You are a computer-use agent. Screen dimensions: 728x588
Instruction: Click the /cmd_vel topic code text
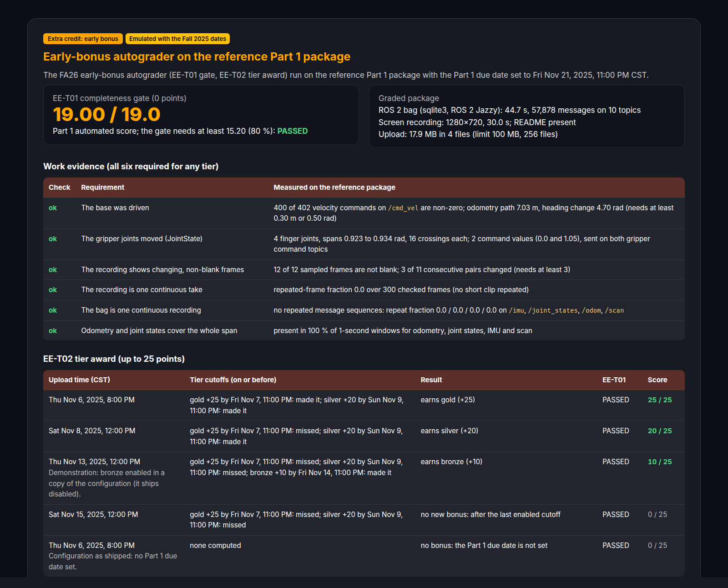point(403,208)
